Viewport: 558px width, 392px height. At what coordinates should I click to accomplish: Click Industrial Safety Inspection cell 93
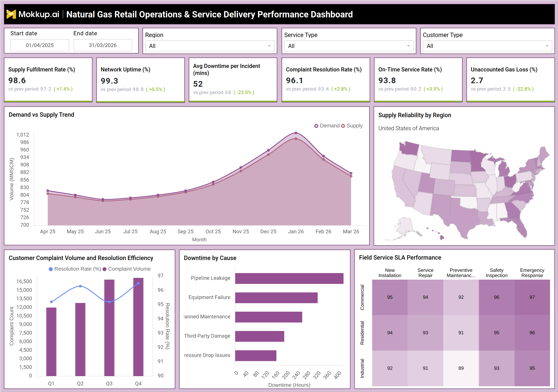[x=497, y=368]
